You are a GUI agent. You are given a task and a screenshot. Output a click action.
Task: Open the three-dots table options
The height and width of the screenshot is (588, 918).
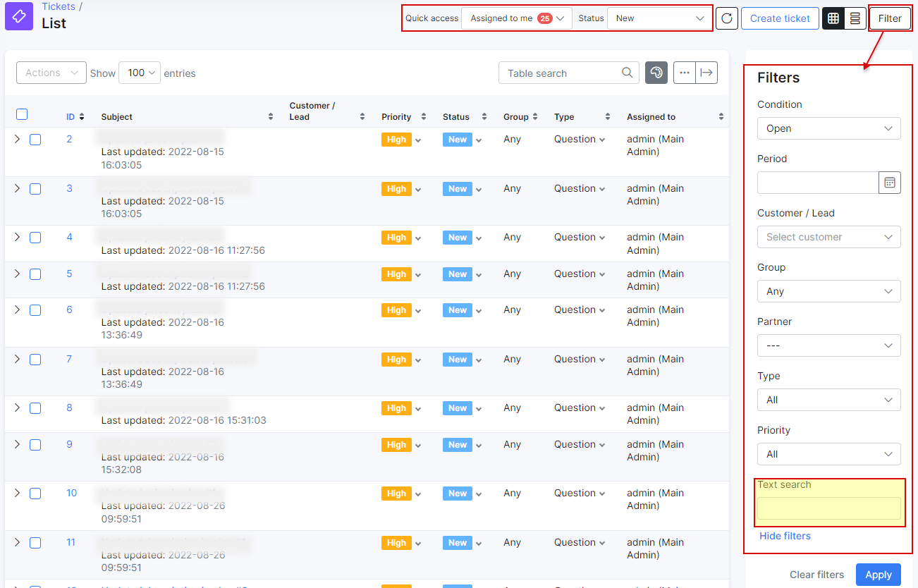(684, 73)
